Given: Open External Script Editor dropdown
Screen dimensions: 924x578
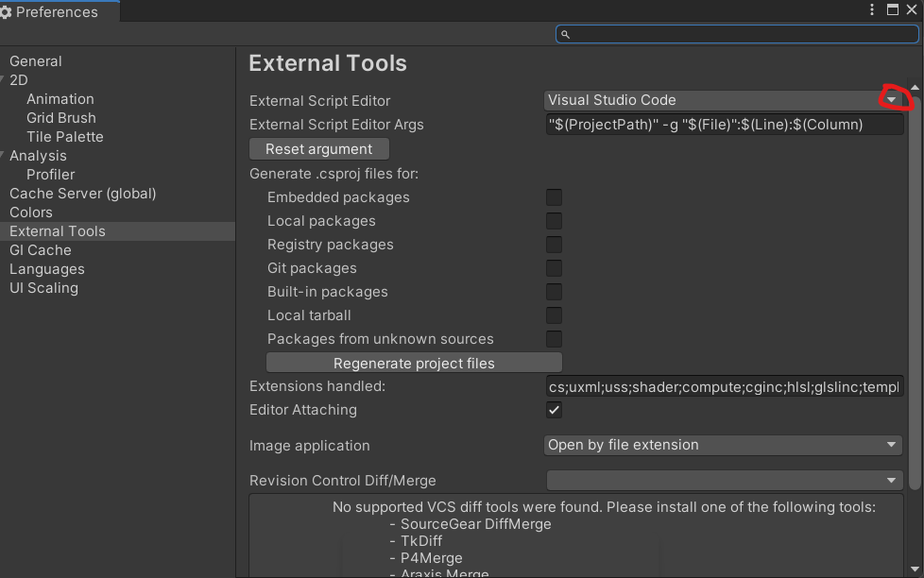Looking at the screenshot, I should tap(724, 100).
